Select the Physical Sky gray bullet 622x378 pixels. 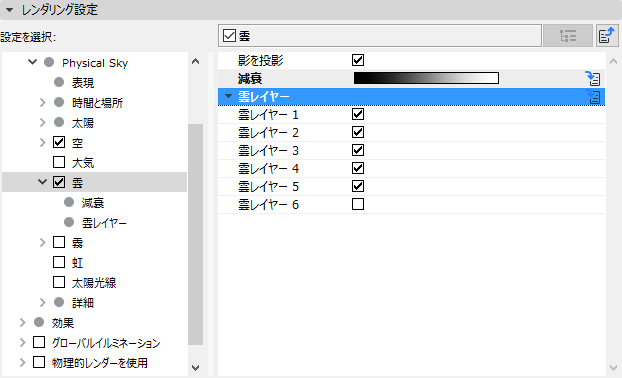pos(49,62)
